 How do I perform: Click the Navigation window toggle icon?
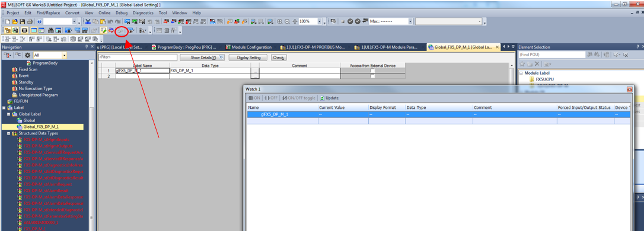point(8,30)
